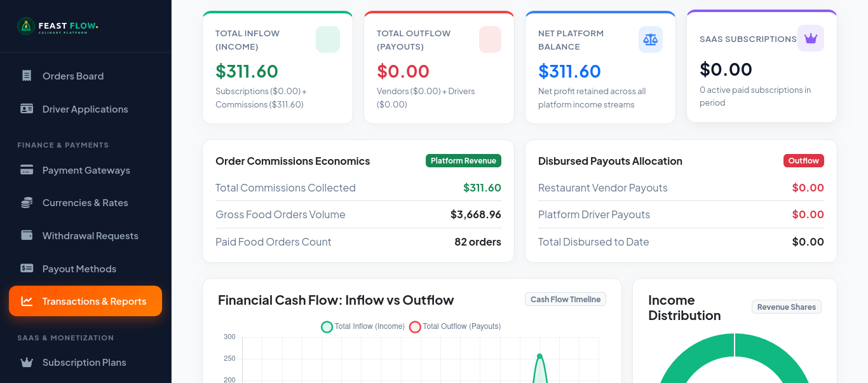Screen dimensions: 868x383
Task: Click the Platform Driver Payouts $0.00 value
Action: point(808,214)
